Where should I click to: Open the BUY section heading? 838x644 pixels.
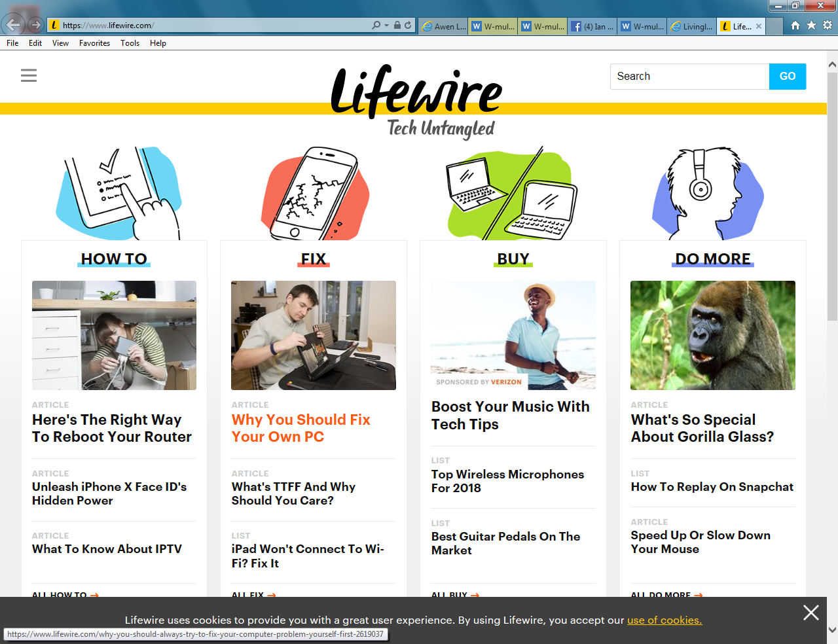513,259
